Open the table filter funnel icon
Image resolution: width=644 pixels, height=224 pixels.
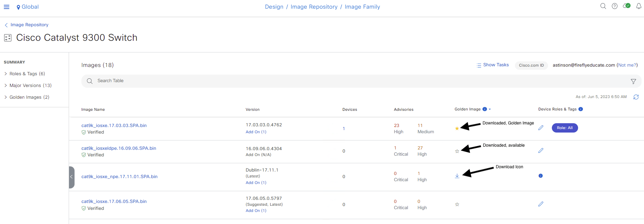(633, 81)
